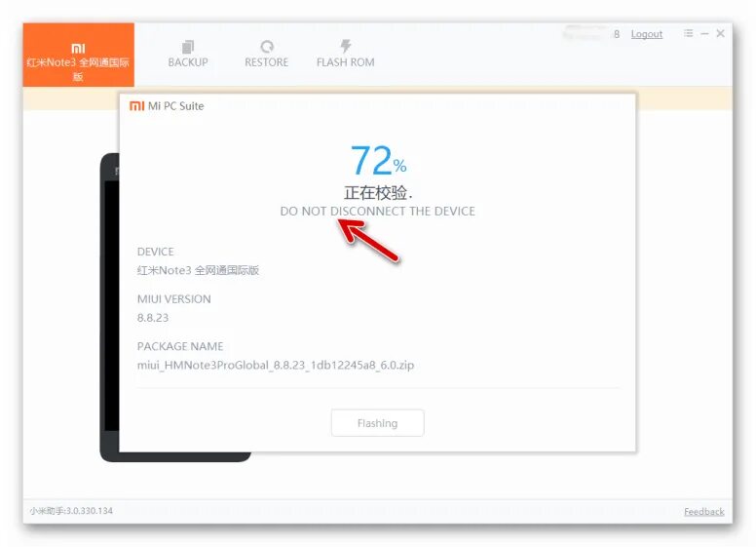Select the orange Redmi Note3 device tile
756x547 pixels.
click(78, 55)
